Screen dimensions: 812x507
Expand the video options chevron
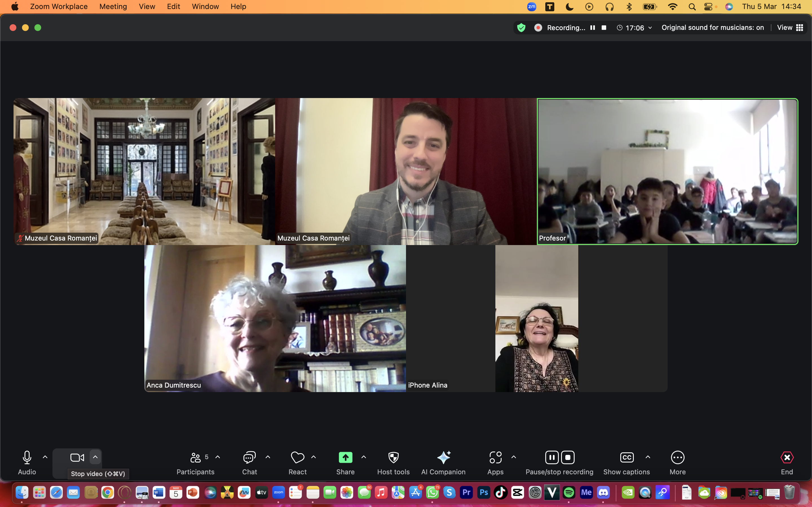95,457
